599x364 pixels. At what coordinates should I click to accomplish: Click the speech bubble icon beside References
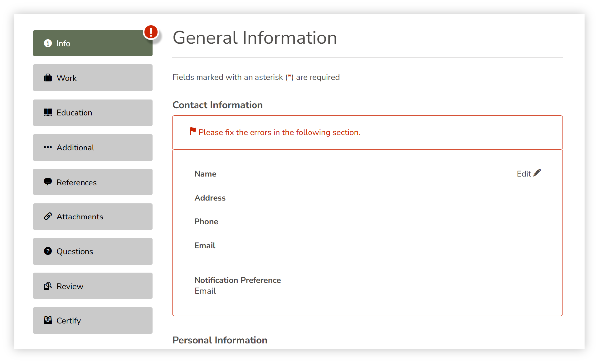48,182
